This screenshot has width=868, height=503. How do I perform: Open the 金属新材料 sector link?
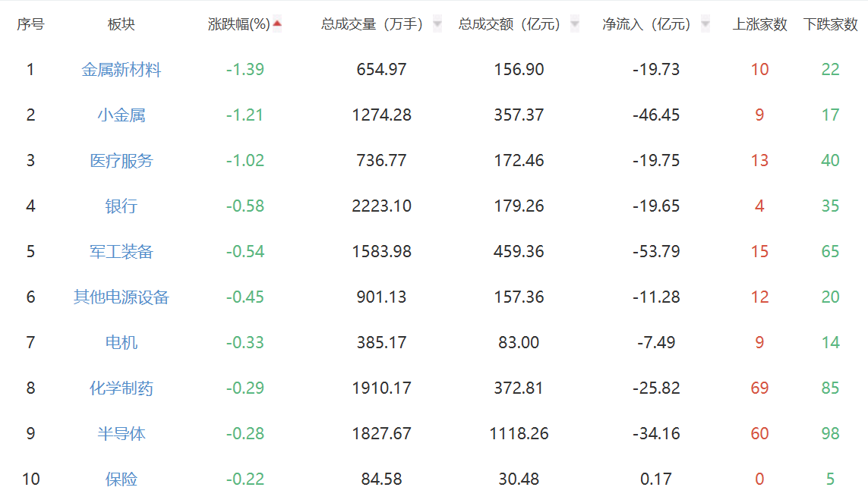[122, 70]
